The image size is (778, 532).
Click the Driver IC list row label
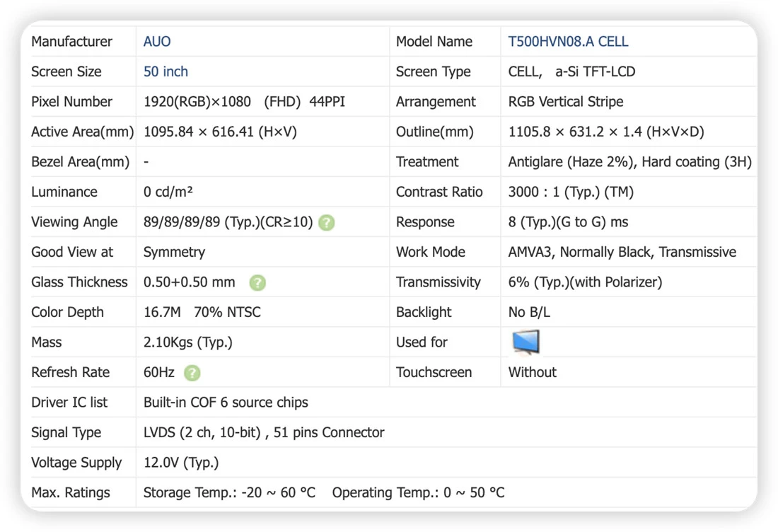[69, 403]
